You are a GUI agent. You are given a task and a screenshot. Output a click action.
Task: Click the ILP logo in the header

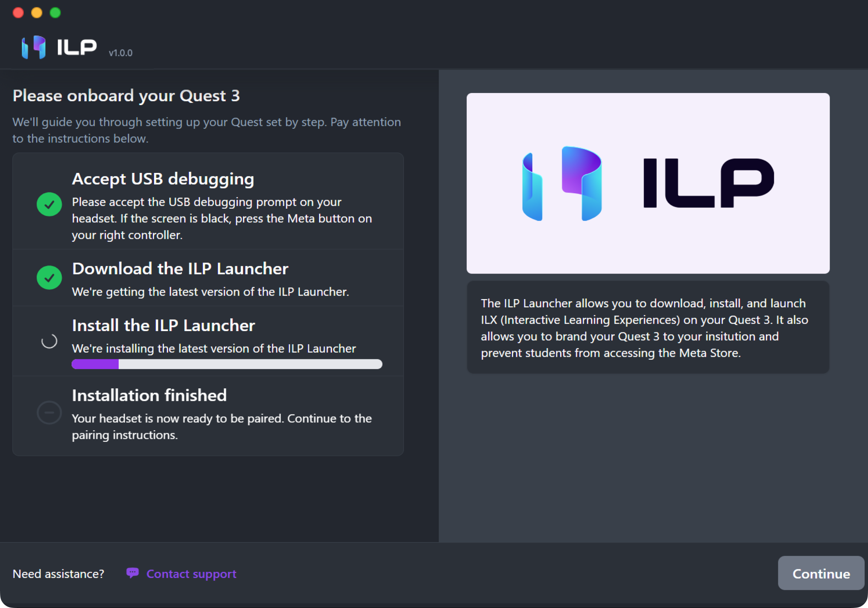(x=60, y=47)
